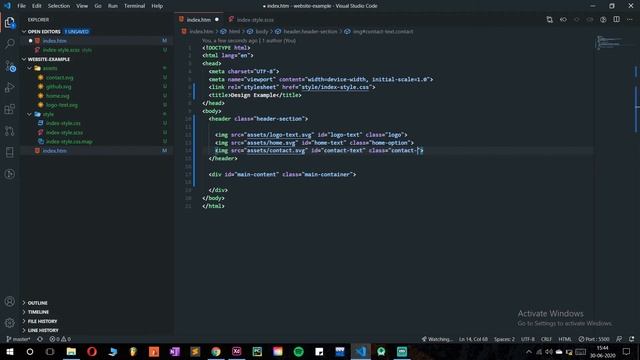Open the Terminal menu
This screenshot has width=640, height=360.
pos(134,6)
